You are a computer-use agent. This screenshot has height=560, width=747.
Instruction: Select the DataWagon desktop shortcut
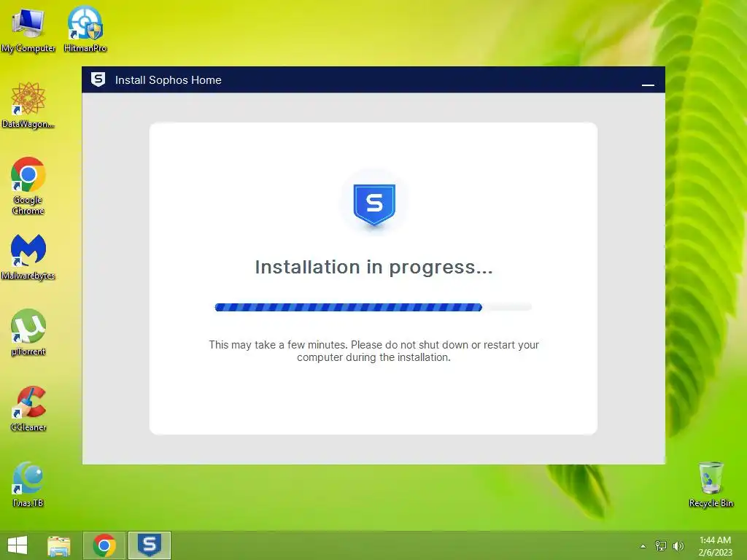pyautogui.click(x=28, y=106)
